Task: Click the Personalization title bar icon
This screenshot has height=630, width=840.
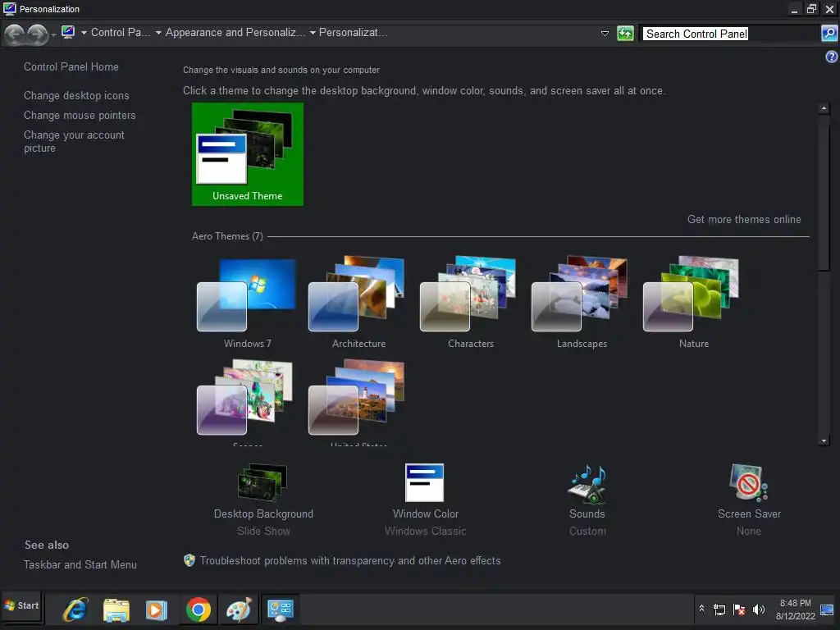Action: click(x=10, y=9)
